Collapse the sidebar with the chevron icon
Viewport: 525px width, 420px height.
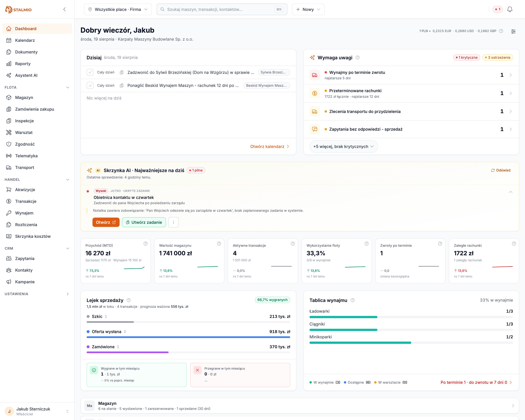point(65,9)
